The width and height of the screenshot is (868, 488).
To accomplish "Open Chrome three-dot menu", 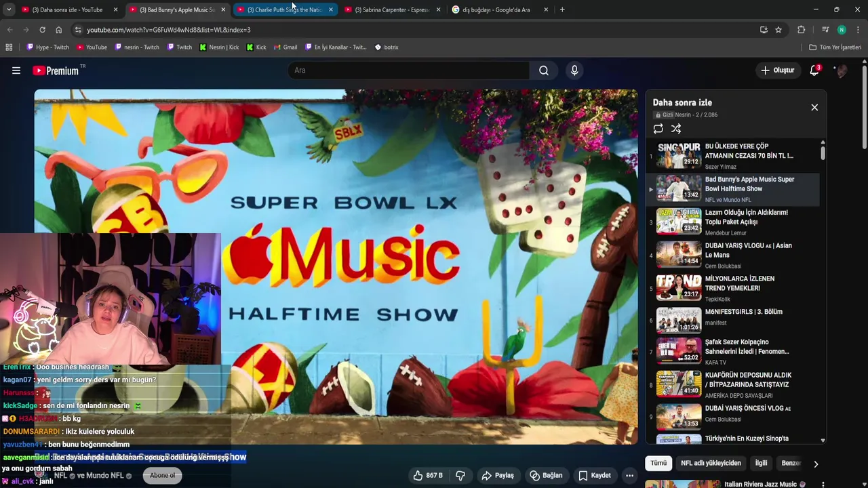I will click(x=858, y=30).
